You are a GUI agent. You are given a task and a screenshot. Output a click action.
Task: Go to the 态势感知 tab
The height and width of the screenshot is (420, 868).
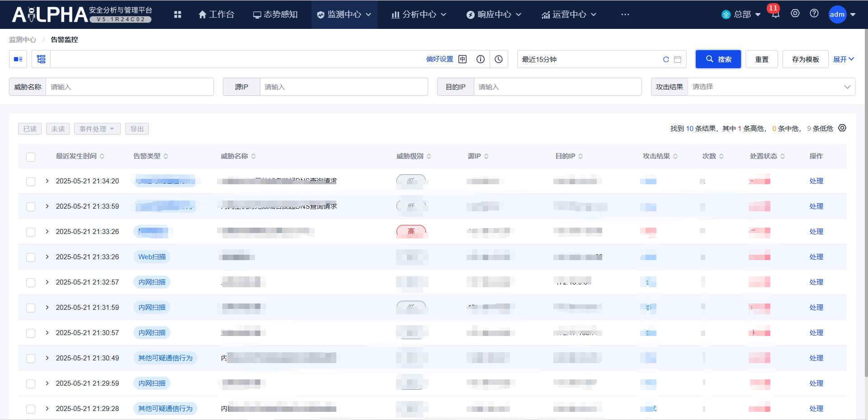point(275,14)
